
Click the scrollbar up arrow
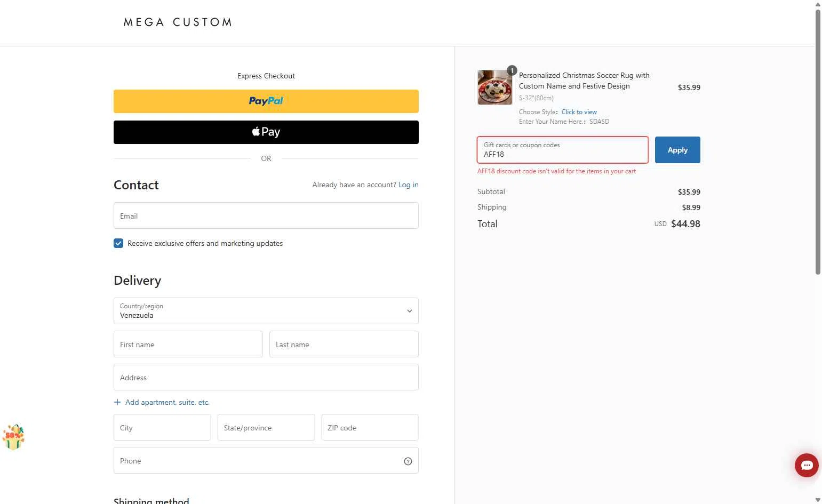click(818, 4)
